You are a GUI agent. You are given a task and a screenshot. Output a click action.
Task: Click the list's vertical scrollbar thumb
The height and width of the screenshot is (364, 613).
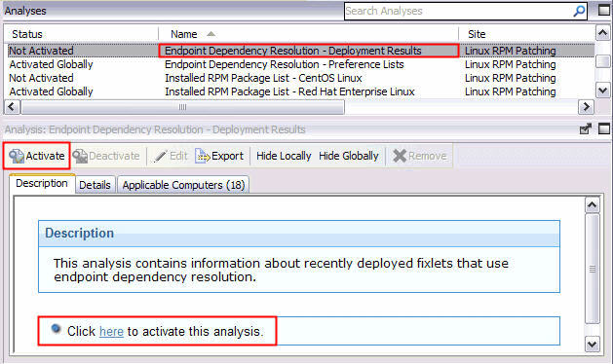tap(604, 61)
